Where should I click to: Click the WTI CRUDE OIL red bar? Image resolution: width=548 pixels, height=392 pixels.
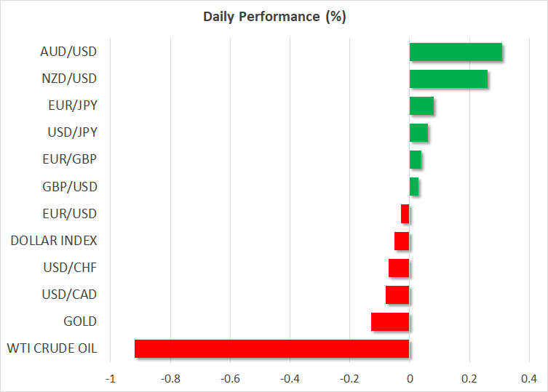coord(271,348)
